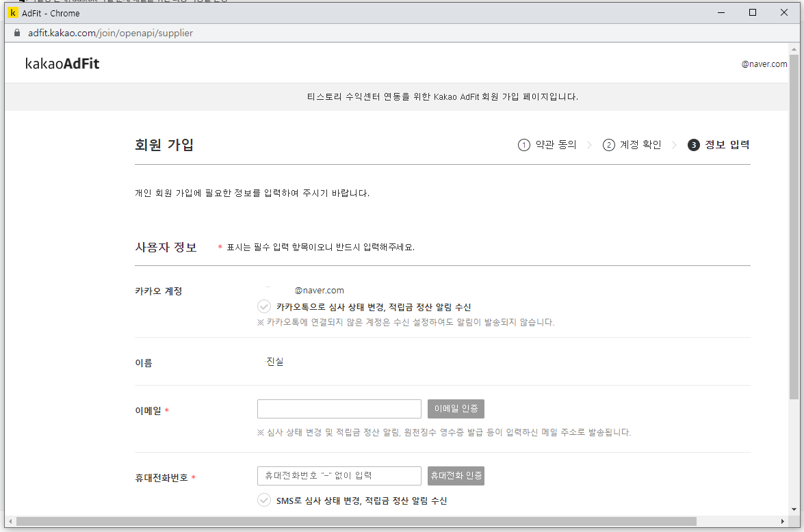Click the 카카오 계정 label
This screenshot has height=532, width=804.
pyautogui.click(x=159, y=291)
